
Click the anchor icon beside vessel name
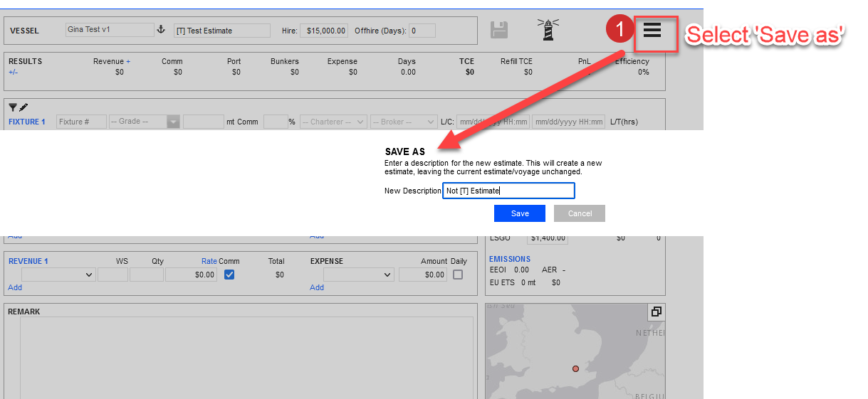[x=160, y=30]
